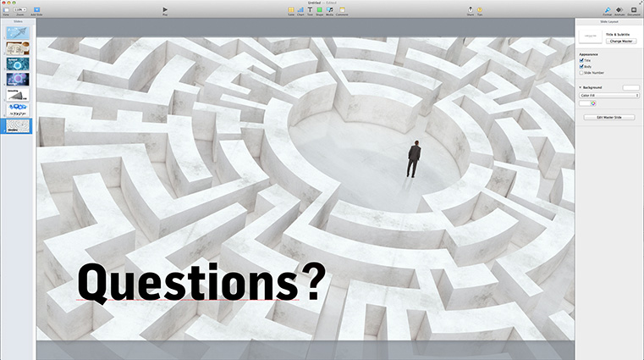This screenshot has width=644, height=360.
Task: Select slide 2 brown sketch thumbnail
Action: click(18, 48)
